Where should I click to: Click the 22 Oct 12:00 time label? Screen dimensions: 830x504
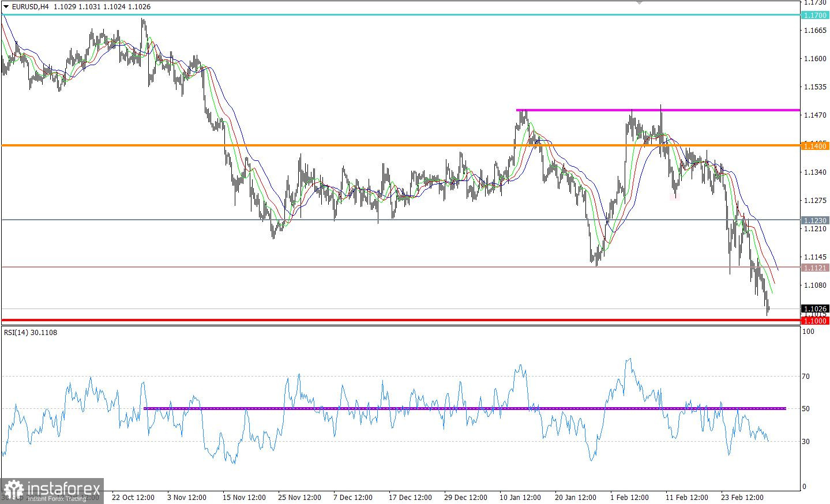133,497
